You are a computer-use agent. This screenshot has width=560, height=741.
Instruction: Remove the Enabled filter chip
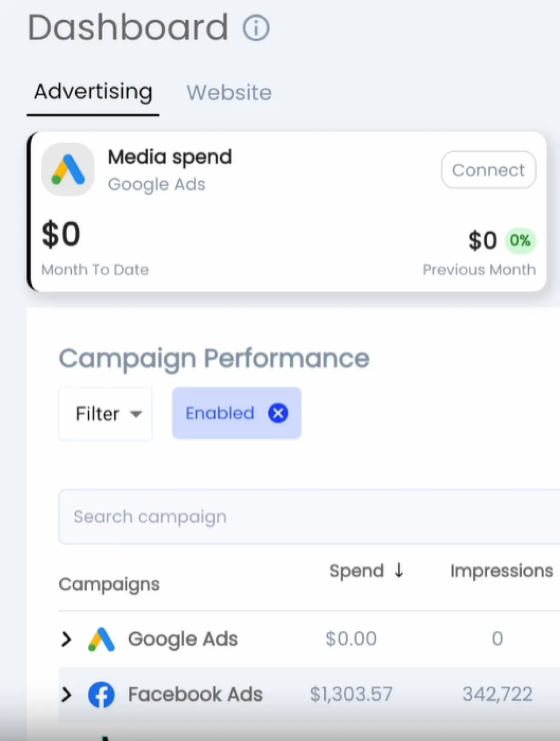click(x=278, y=413)
